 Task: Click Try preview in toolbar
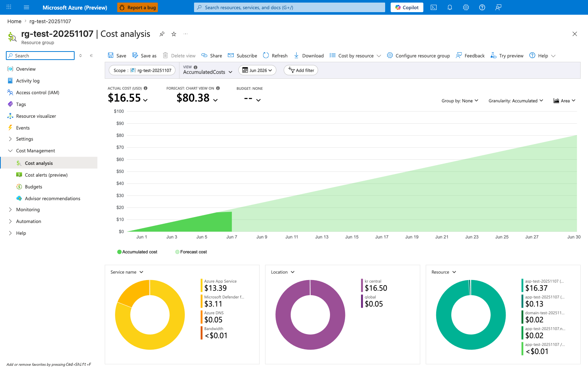click(x=507, y=56)
